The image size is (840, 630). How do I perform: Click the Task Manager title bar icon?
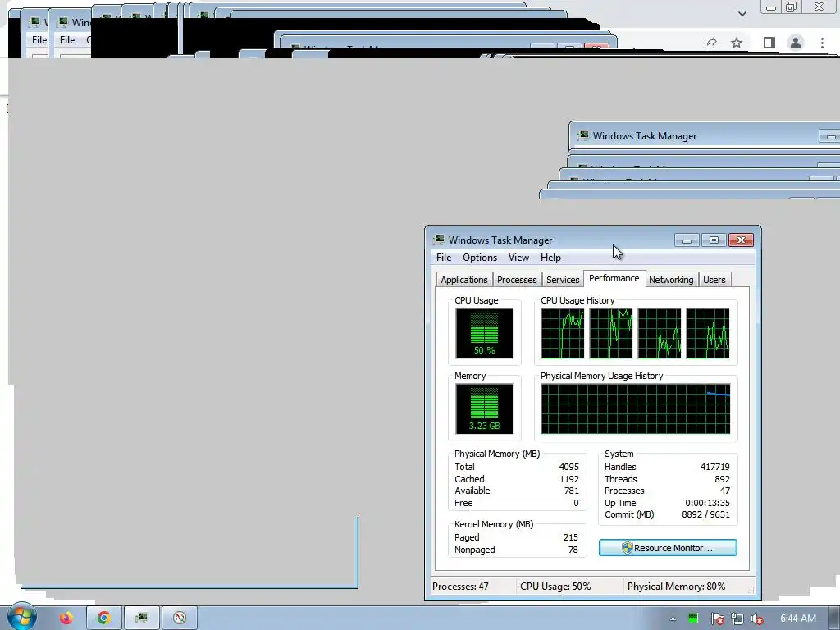[440, 240]
